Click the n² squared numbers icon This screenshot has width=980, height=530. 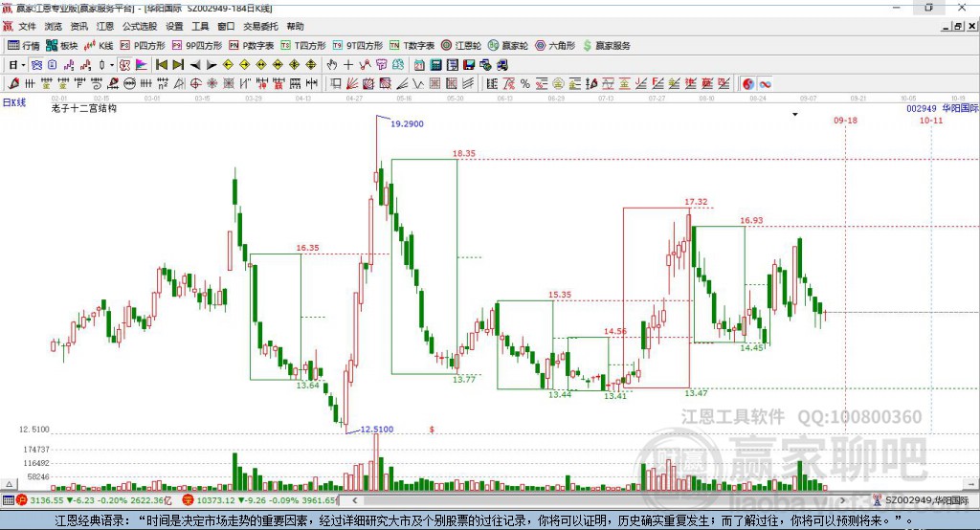click(163, 84)
